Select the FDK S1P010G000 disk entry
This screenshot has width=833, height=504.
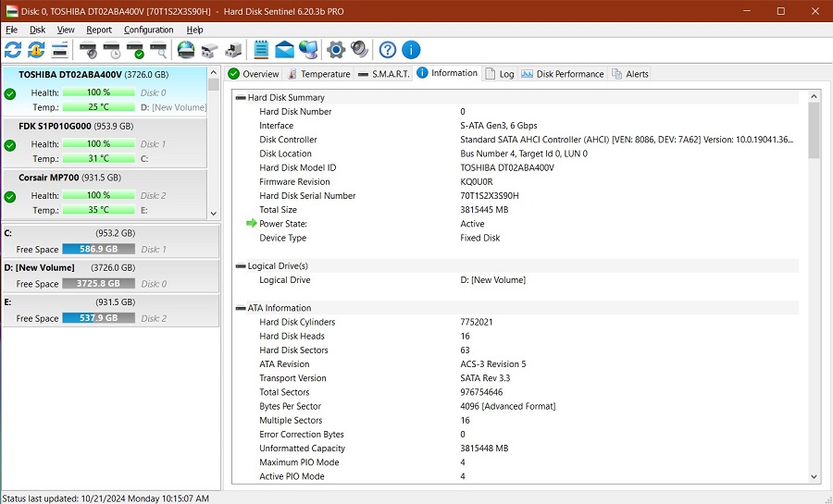click(105, 143)
